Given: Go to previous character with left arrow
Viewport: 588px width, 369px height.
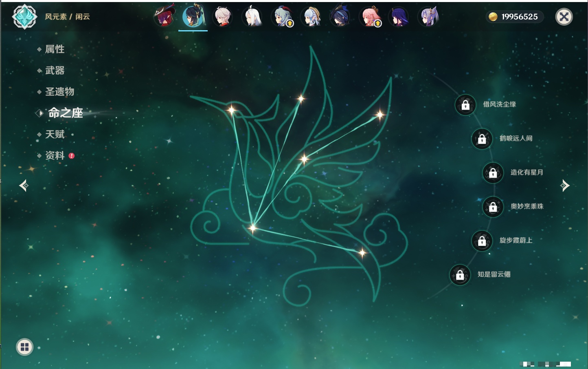Looking at the screenshot, I should [24, 186].
